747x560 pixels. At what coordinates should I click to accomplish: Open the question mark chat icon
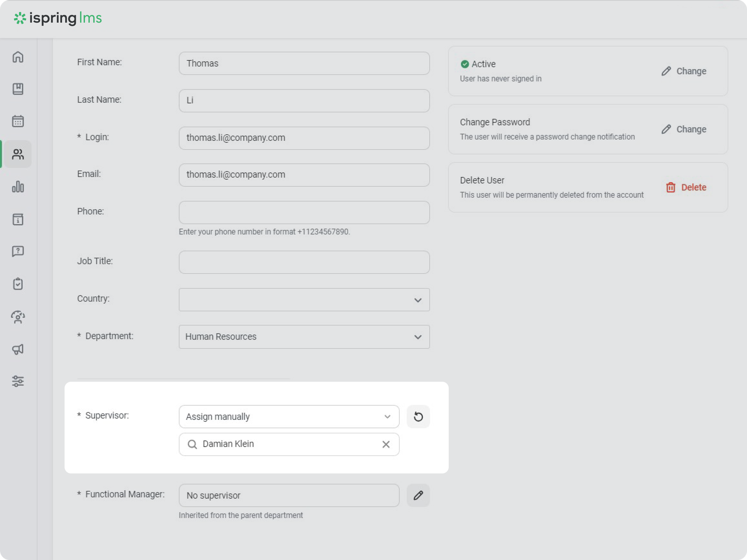point(18,251)
